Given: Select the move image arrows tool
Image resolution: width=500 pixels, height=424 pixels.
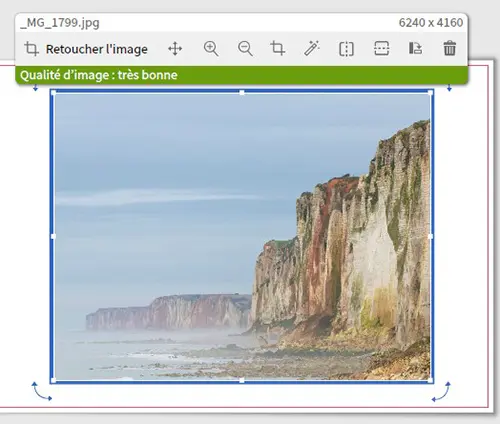Looking at the screenshot, I should point(175,49).
